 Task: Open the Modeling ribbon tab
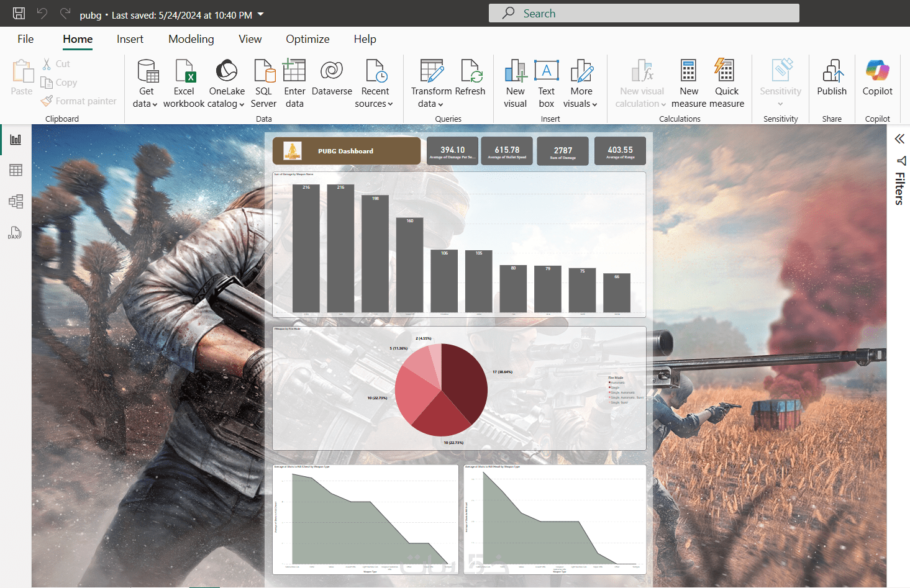pyautogui.click(x=191, y=39)
